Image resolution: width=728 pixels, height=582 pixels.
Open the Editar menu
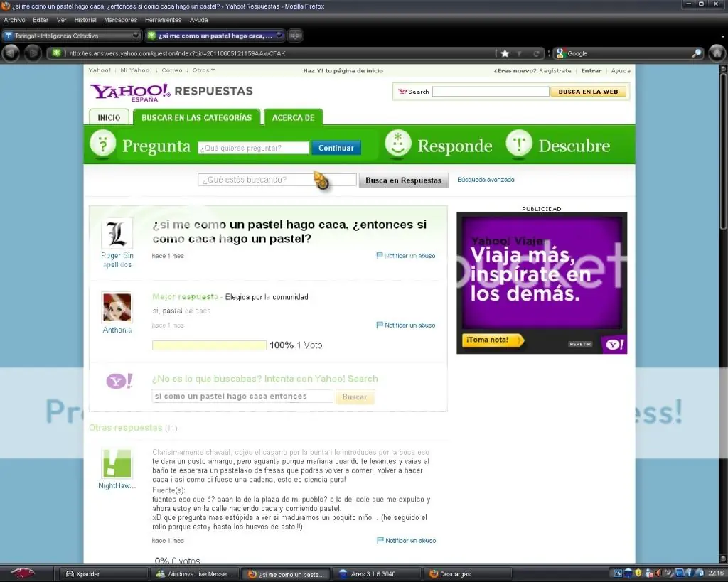coord(41,20)
